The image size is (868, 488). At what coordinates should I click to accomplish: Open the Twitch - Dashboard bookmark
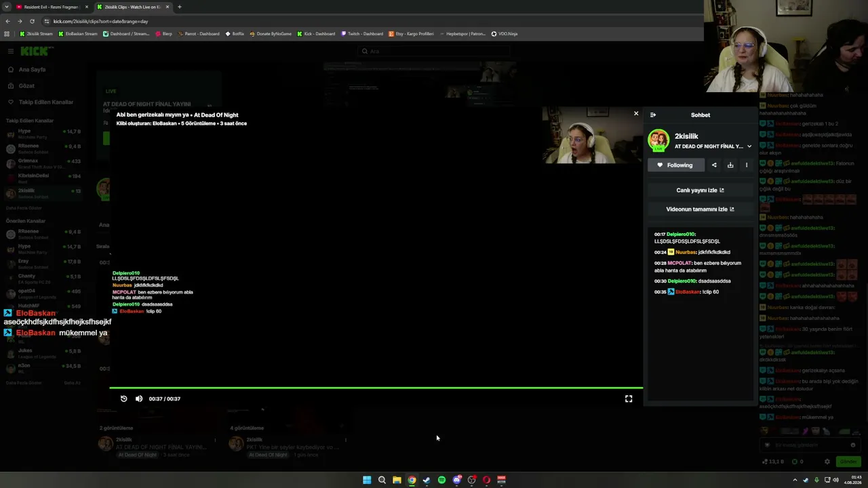pyautogui.click(x=362, y=34)
